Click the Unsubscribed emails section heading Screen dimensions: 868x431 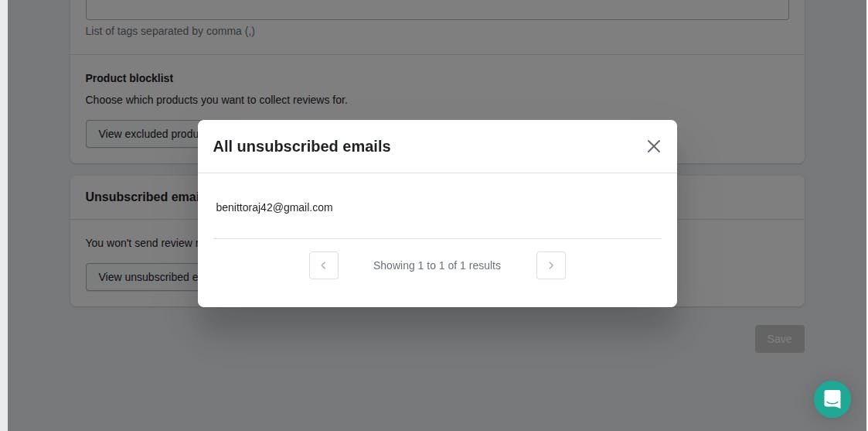139,197
